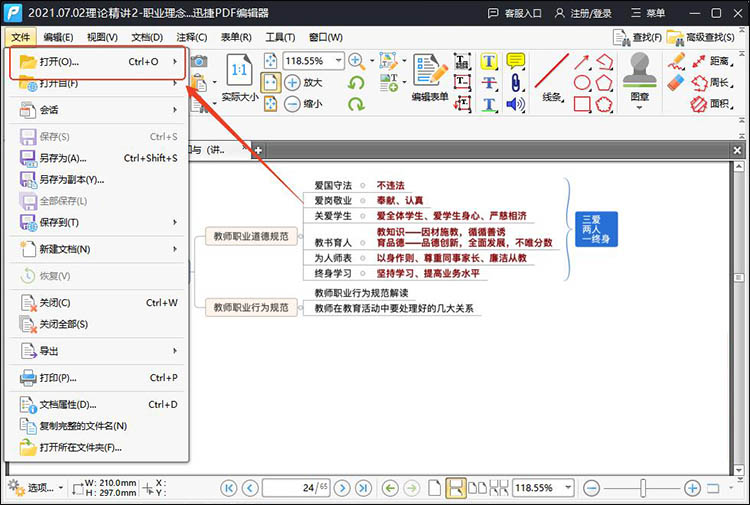Add a sticky note comment

[x=516, y=61]
